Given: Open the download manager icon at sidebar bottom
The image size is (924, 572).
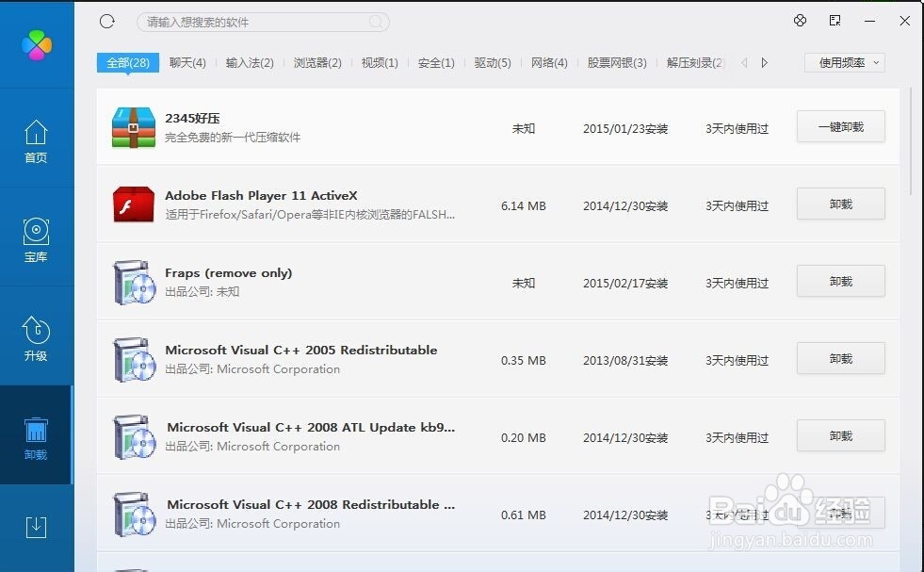Looking at the screenshot, I should (x=36, y=527).
